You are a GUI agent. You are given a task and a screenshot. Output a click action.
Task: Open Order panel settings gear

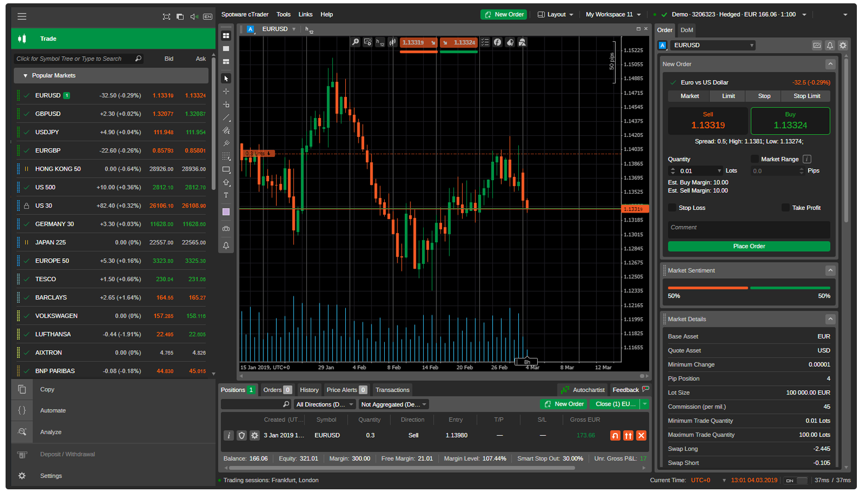coord(842,45)
